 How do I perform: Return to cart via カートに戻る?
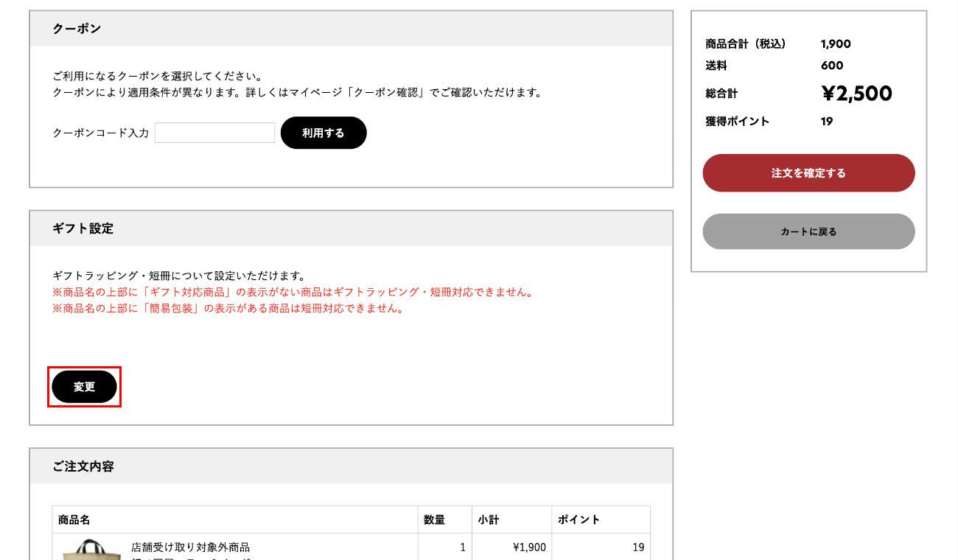pyautogui.click(x=808, y=231)
